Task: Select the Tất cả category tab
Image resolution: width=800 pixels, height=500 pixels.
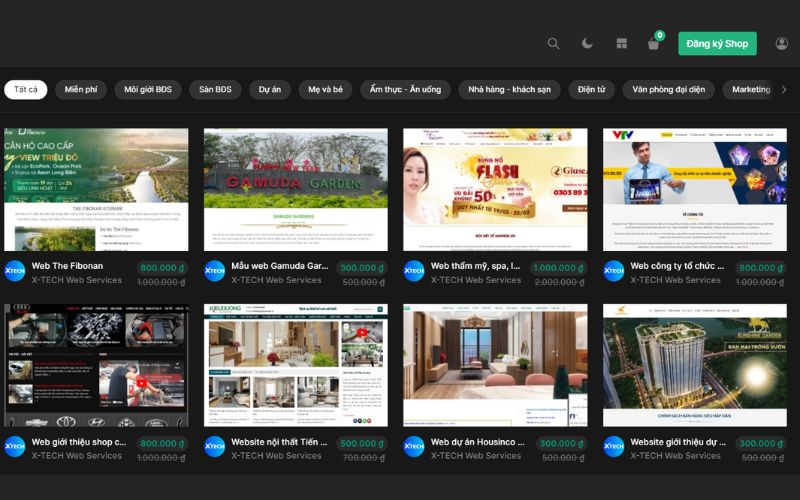Action: pyautogui.click(x=26, y=90)
